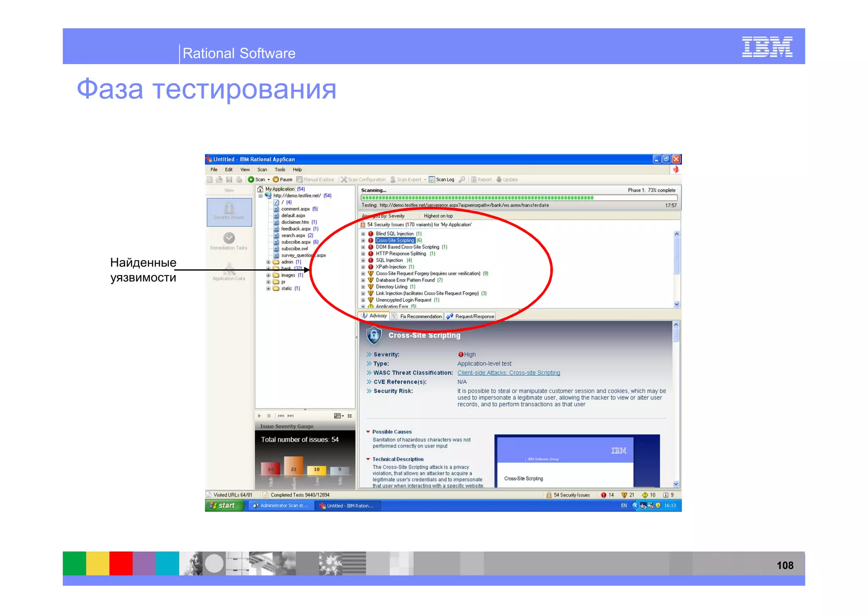Select comment.aspx in the tree
This screenshot has width=868, height=614.
[x=295, y=209]
